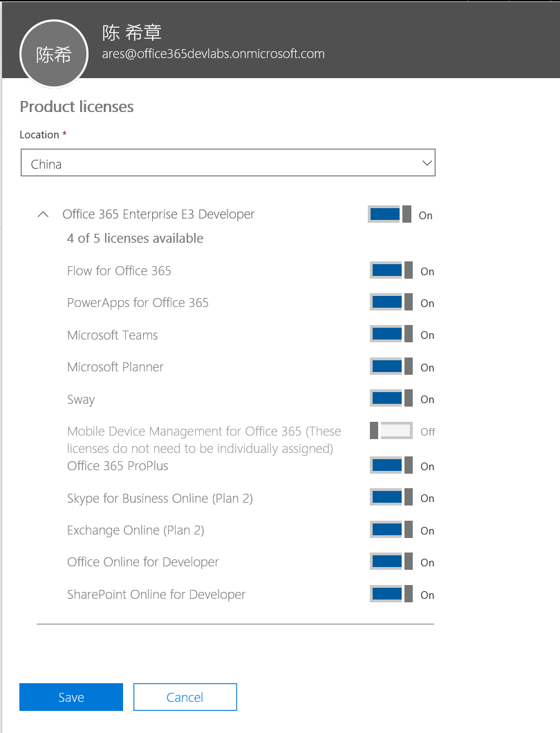Open the Location dropdown showing China
Viewport: 560px width, 733px height.
point(228,163)
